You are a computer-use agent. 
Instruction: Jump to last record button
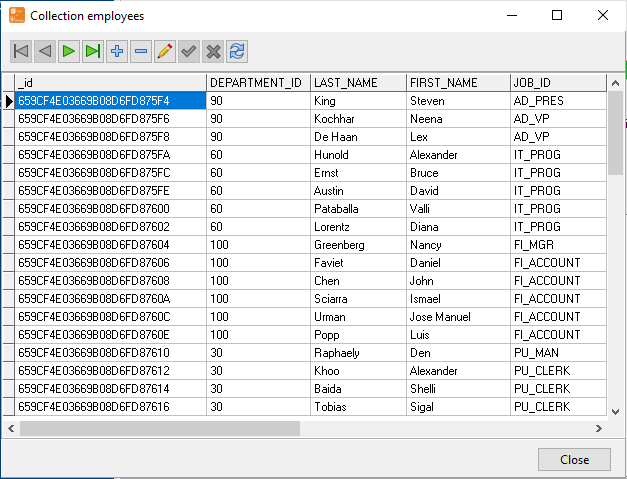point(92,51)
